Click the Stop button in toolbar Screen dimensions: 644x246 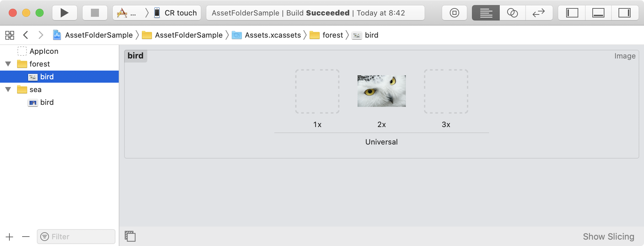coord(95,13)
